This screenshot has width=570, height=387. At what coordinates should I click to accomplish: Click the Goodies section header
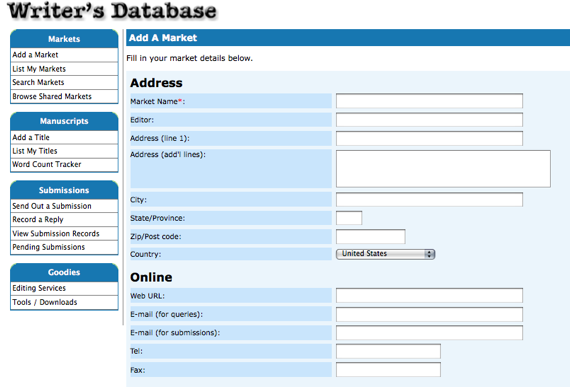[x=64, y=272]
